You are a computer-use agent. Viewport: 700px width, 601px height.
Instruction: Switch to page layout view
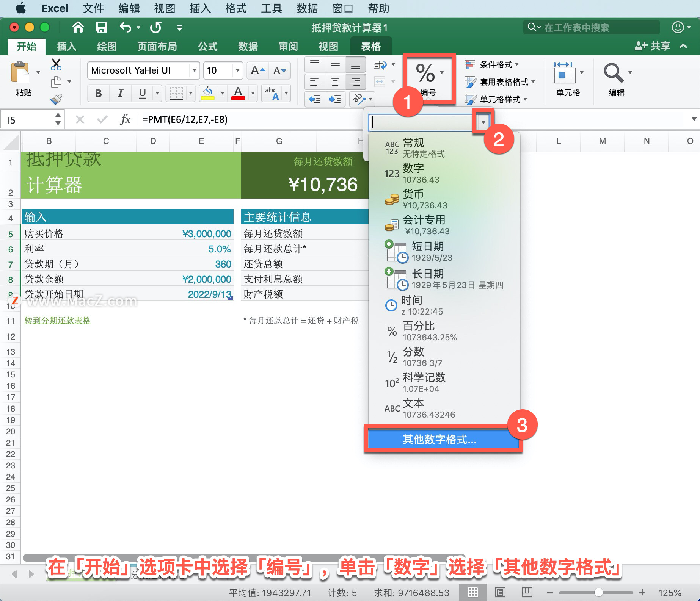[x=500, y=592]
